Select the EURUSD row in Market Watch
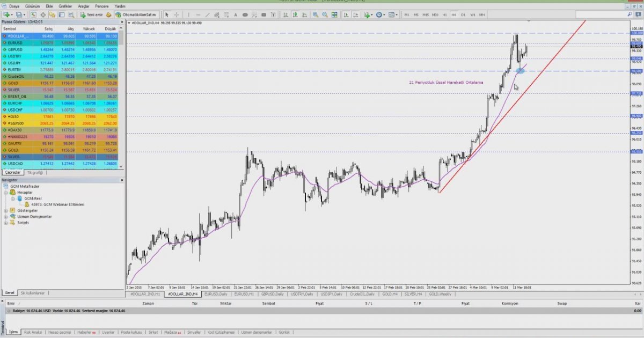The height and width of the screenshot is (338, 644). pyautogui.click(x=59, y=42)
